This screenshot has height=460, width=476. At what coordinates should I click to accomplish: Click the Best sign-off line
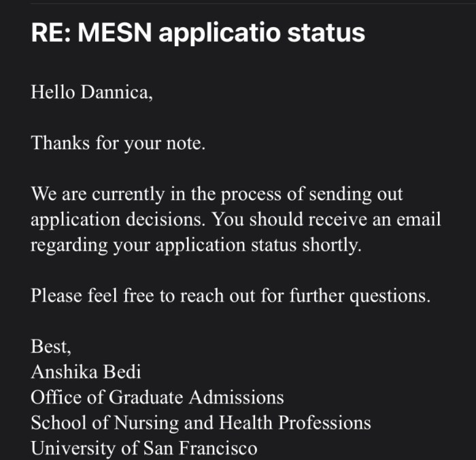[x=50, y=346]
